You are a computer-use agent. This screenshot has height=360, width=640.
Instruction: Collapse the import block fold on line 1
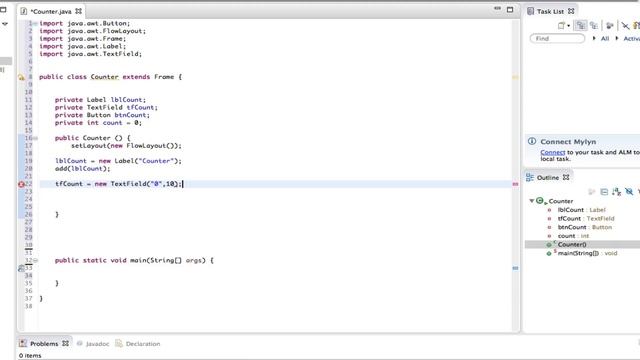(36, 24)
